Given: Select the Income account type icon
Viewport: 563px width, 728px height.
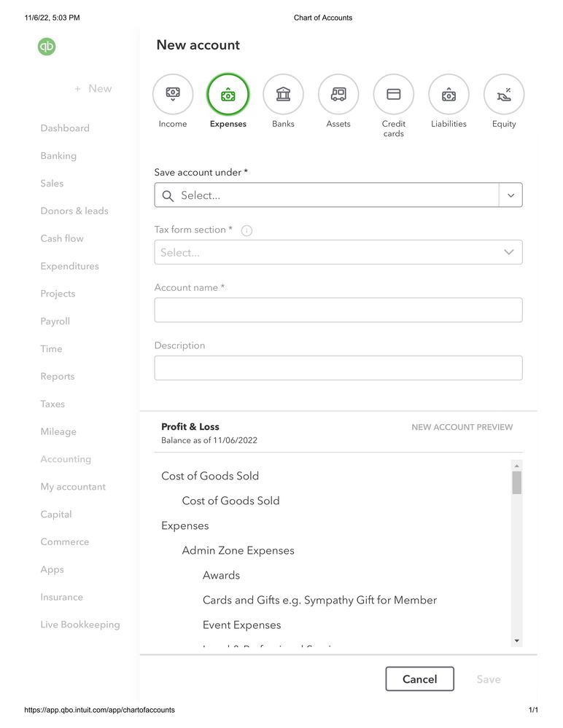Looking at the screenshot, I should [173, 95].
